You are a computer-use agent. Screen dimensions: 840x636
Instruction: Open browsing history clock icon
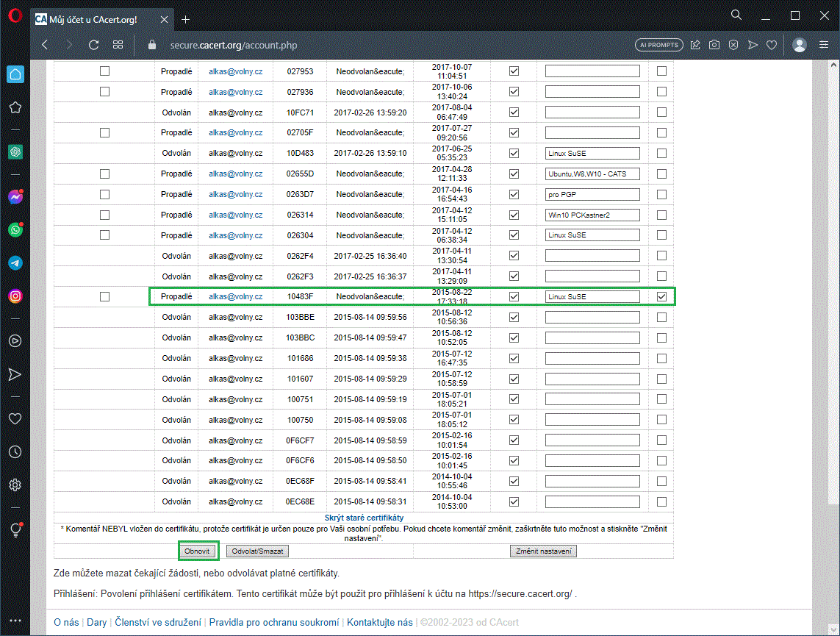tap(15, 451)
